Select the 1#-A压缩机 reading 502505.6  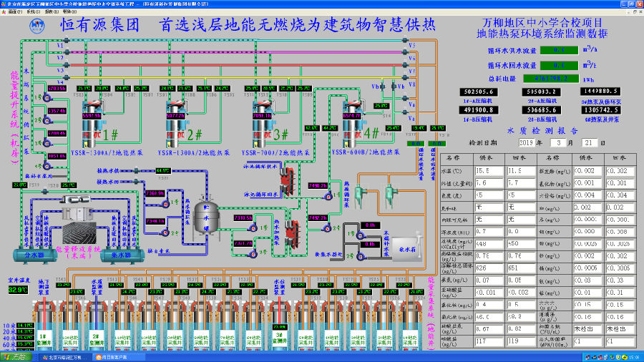(481, 92)
